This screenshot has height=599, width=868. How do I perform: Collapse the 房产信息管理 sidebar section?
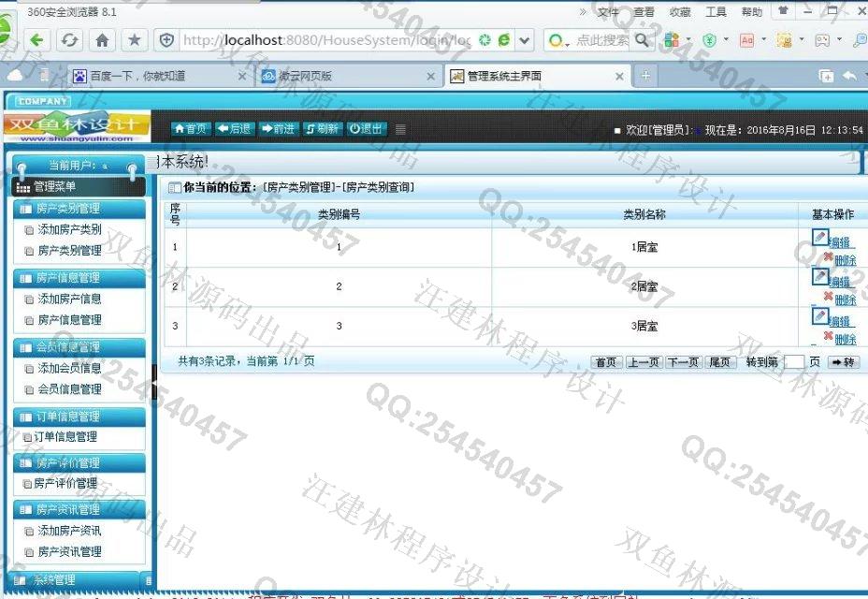click(80, 278)
